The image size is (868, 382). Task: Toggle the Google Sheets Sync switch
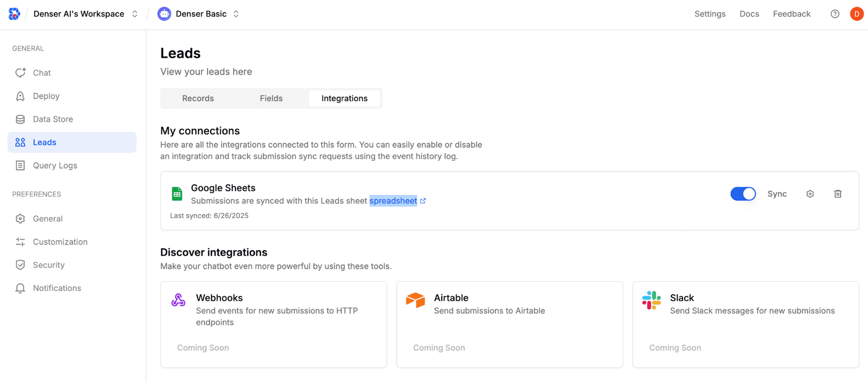point(743,194)
